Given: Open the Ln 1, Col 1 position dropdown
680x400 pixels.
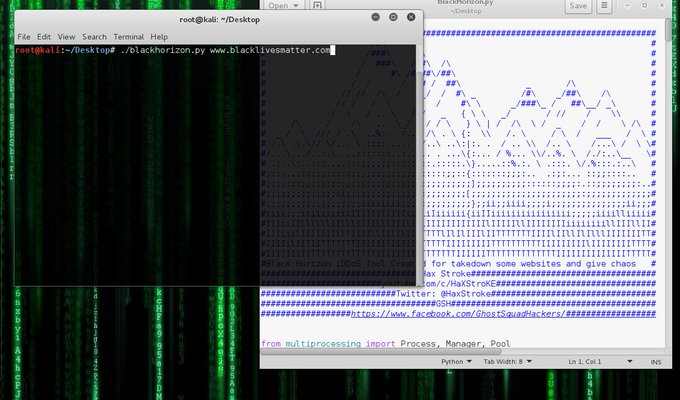Looking at the screenshot, I should [x=600, y=361].
